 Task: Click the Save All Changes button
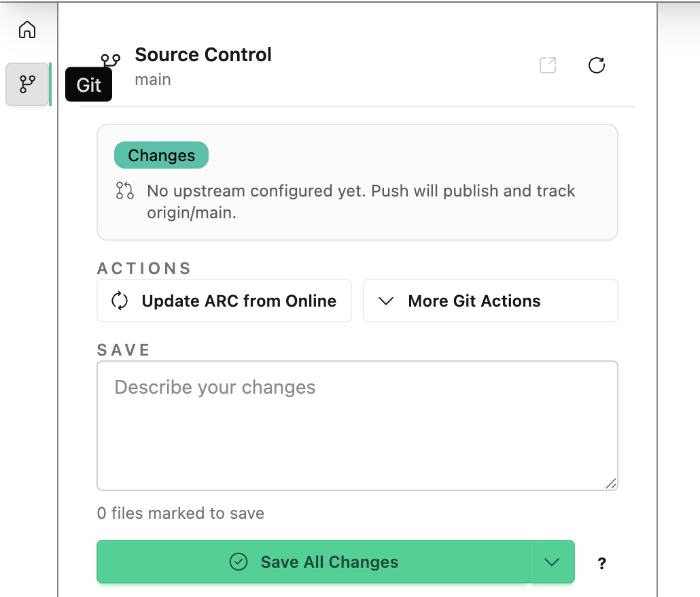(313, 562)
